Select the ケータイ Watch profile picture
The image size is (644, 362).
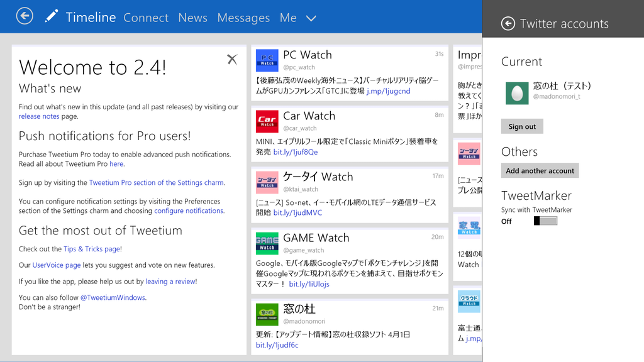(x=267, y=183)
